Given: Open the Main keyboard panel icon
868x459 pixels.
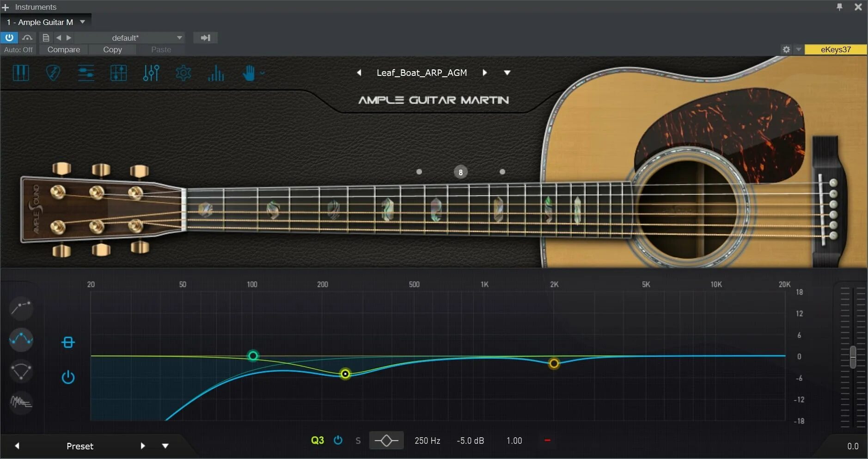Looking at the screenshot, I should click(x=21, y=73).
